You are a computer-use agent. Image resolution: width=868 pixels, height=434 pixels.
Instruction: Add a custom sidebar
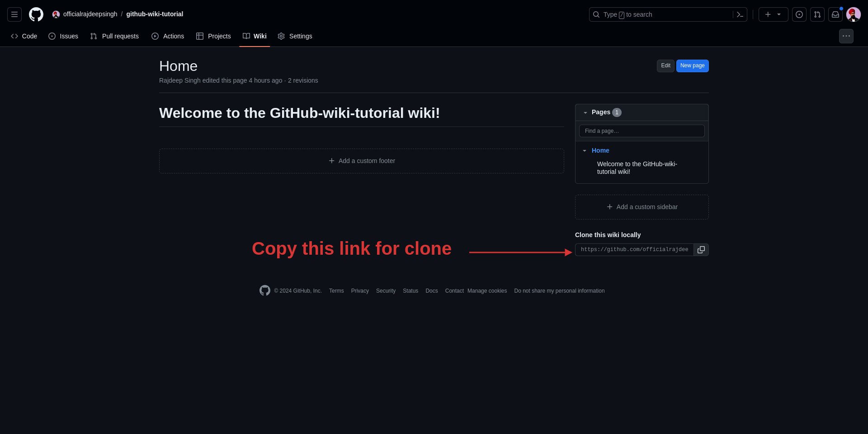[x=642, y=207]
